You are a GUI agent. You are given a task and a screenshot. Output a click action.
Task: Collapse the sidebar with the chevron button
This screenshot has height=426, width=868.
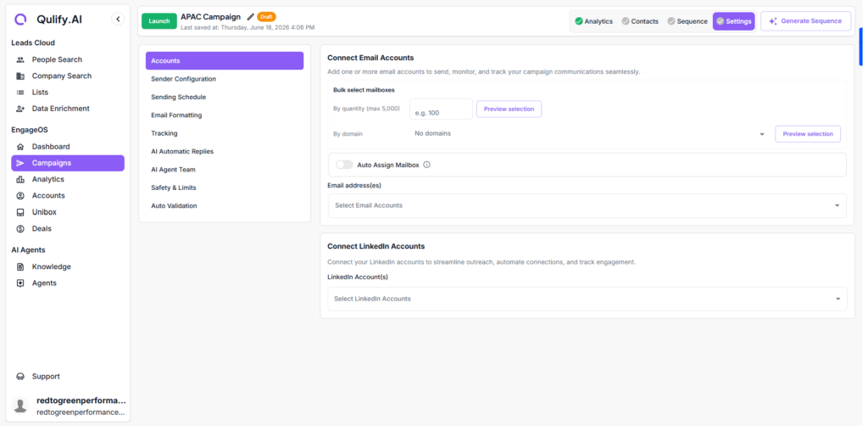coord(118,19)
